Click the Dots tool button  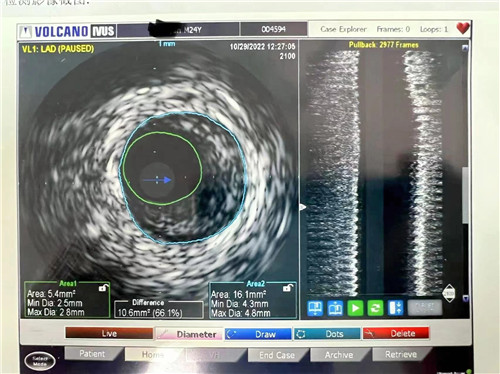[x=327, y=334]
